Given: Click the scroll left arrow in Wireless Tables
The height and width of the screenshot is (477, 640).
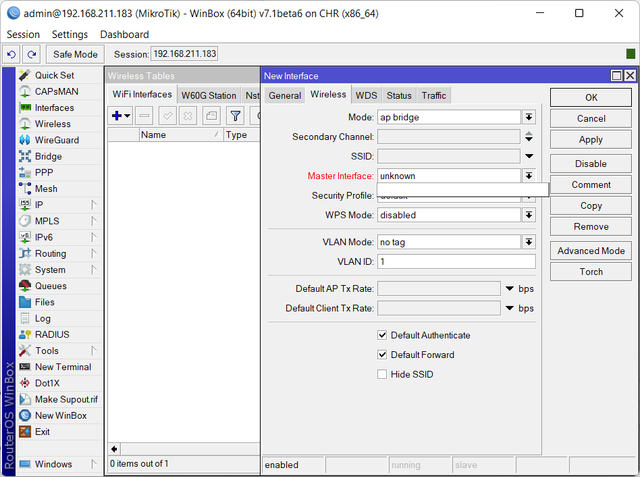Looking at the screenshot, I should coord(114,449).
